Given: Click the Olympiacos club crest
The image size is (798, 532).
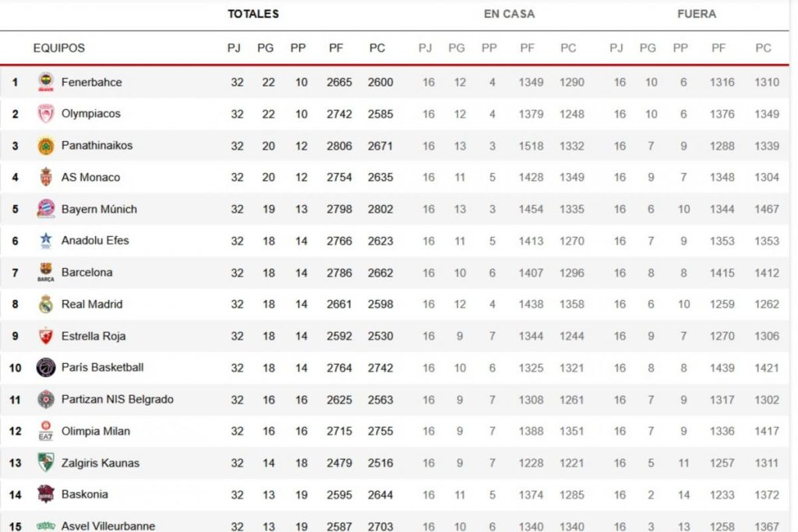Looking at the screenshot, I should [x=46, y=114].
